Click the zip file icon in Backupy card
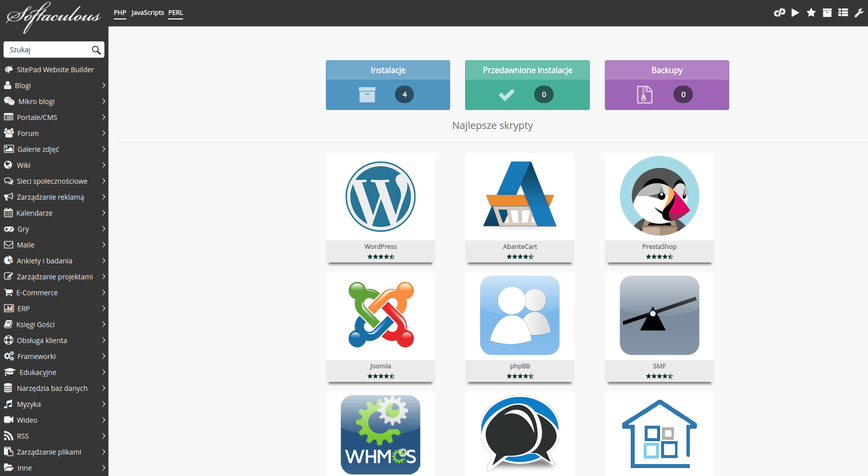This screenshot has width=868, height=476. 645,95
